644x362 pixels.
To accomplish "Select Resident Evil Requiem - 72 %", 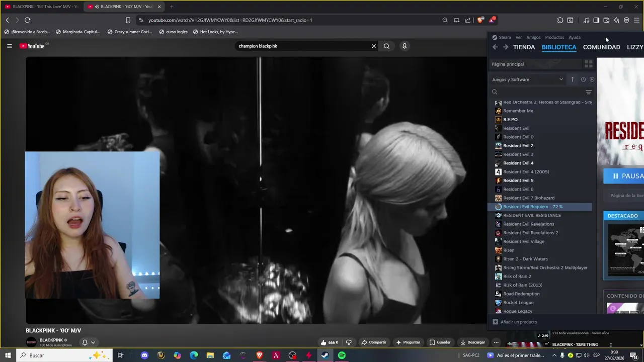I will 540,207.
